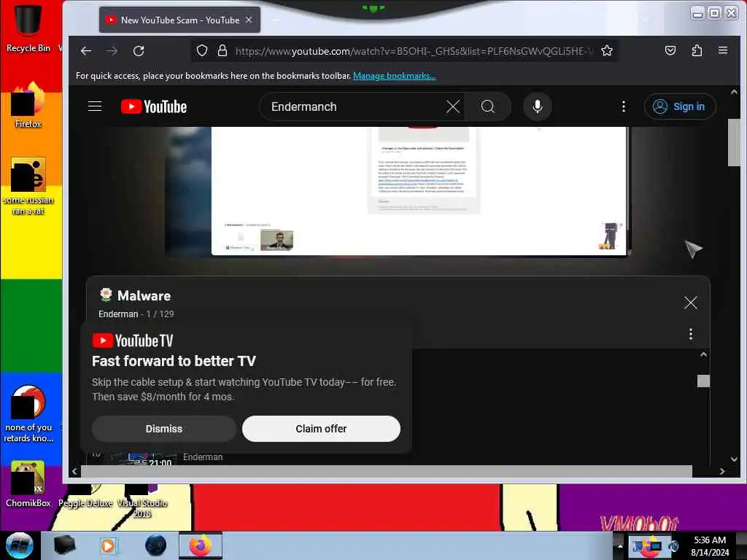Open the 'none of you' desktop icon
The image size is (747, 560).
point(28,414)
